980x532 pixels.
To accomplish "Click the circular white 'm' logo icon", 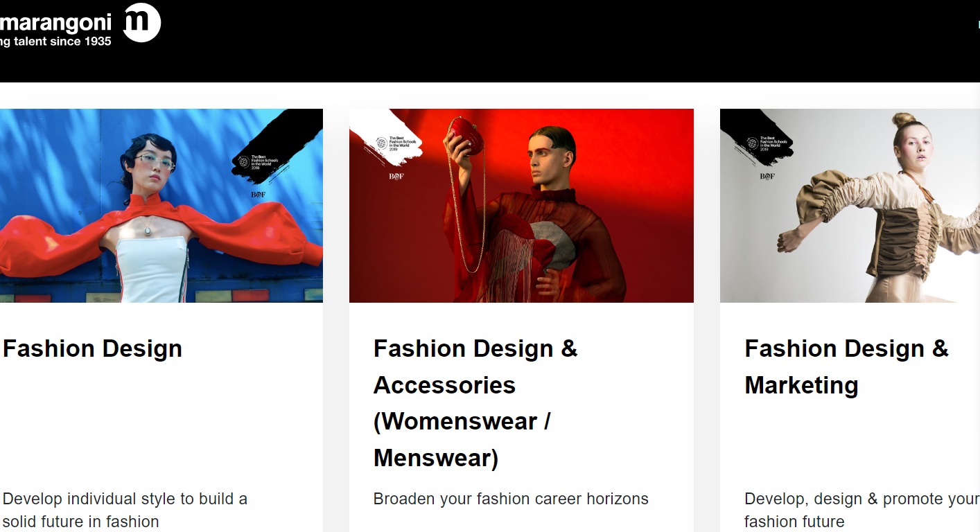I will point(142,23).
